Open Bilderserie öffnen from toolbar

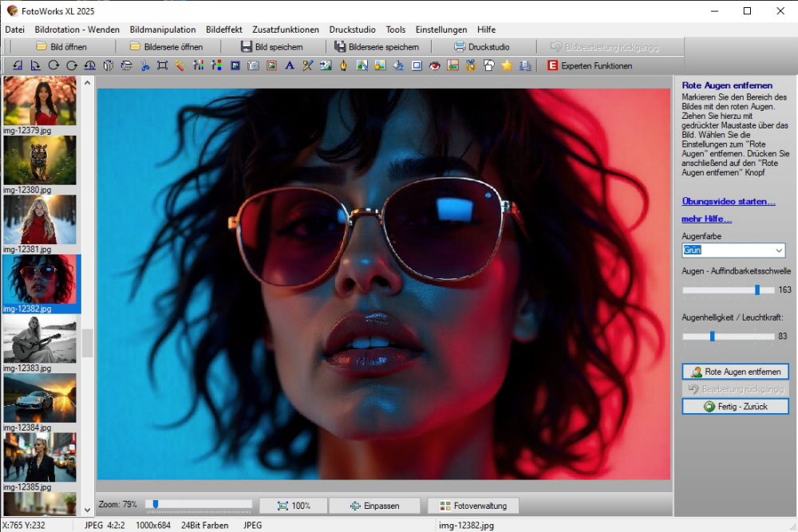coord(166,47)
